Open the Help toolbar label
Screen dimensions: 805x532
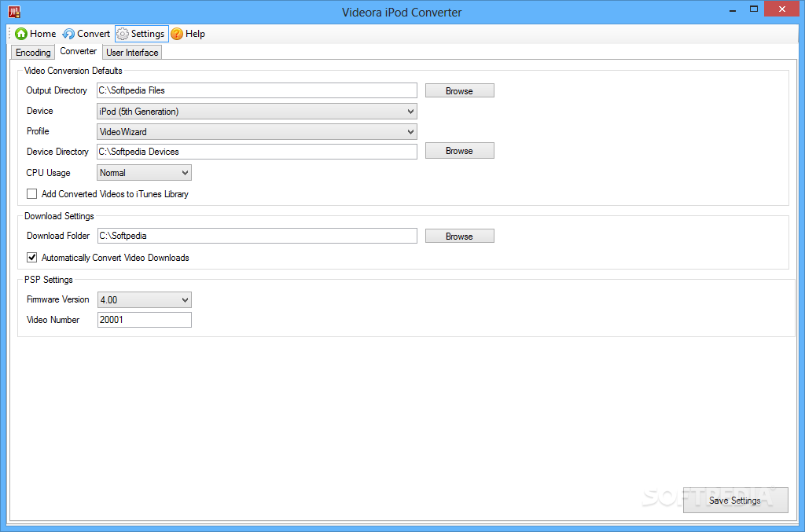click(195, 34)
